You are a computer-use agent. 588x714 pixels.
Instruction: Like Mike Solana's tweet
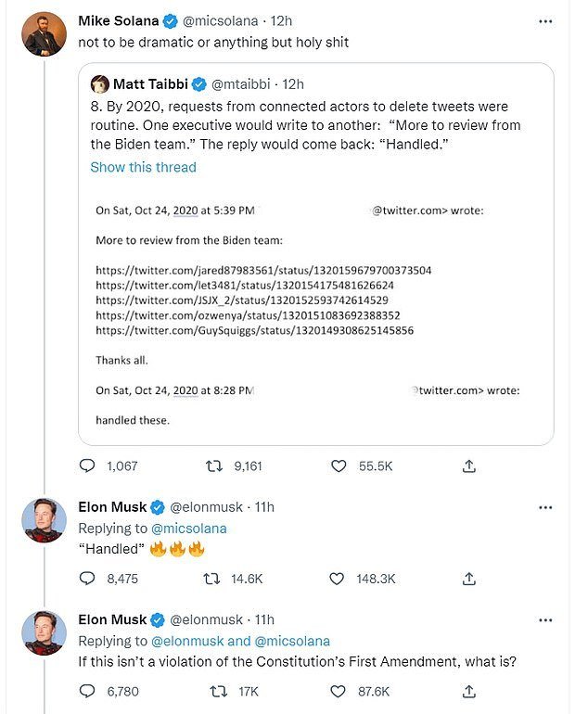click(x=341, y=465)
